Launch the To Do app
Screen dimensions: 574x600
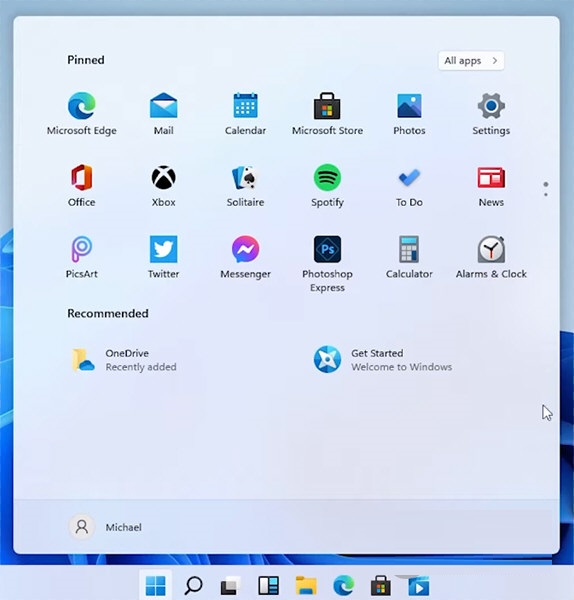point(409,186)
